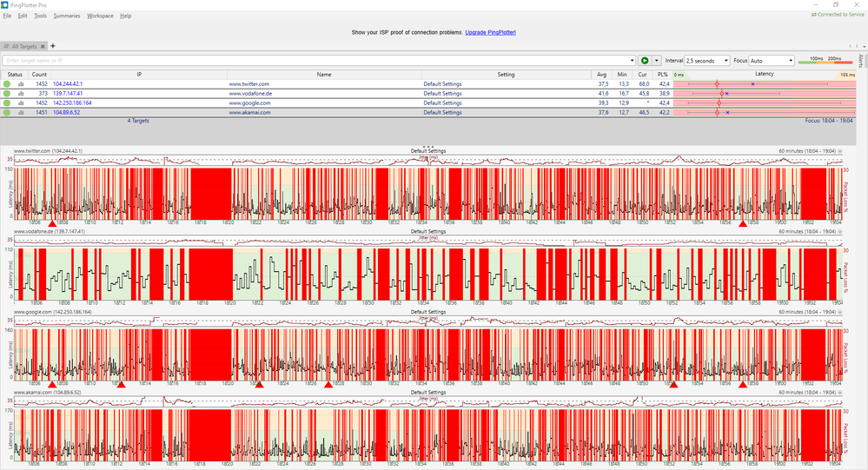Click the Connected to Service indicator
The height and width of the screenshot is (470, 868).
pos(838,15)
